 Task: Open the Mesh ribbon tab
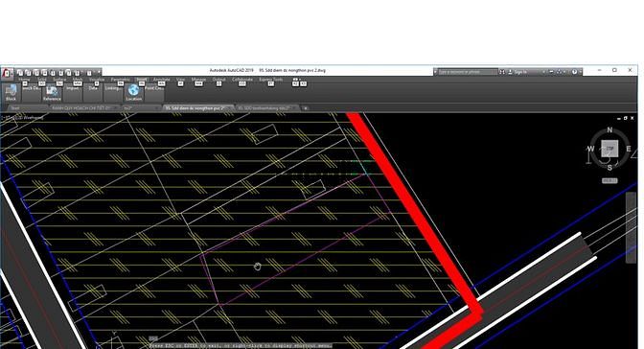point(78,80)
